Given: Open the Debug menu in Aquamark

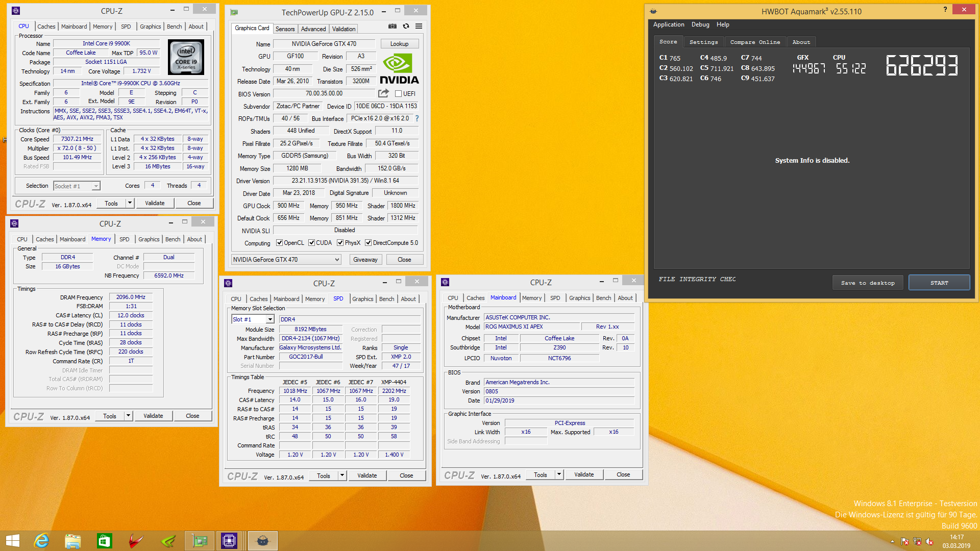Looking at the screenshot, I should tap(700, 24).
